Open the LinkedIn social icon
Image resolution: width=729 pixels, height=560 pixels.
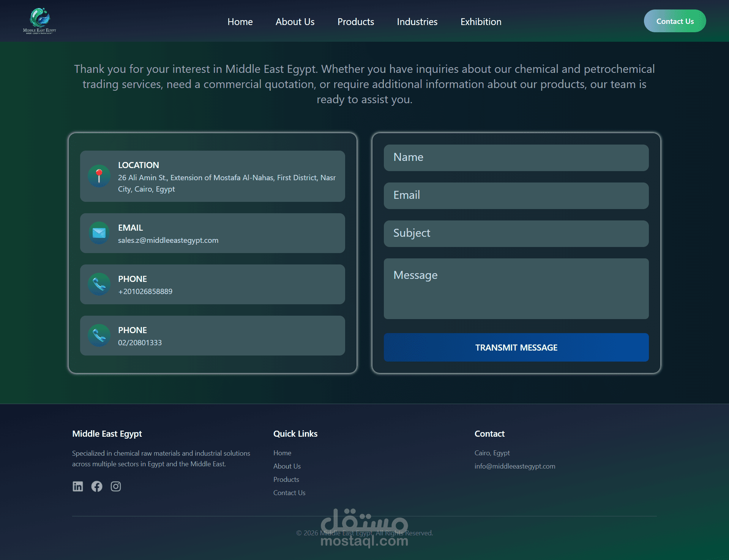pos(78,486)
